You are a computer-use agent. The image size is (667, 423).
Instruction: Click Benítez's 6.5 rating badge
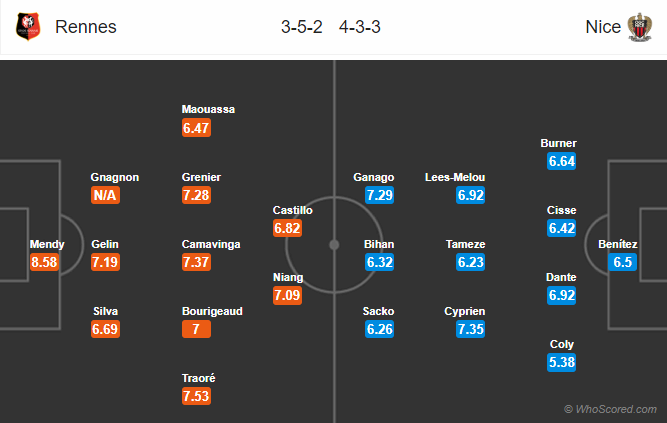pyautogui.click(x=623, y=262)
